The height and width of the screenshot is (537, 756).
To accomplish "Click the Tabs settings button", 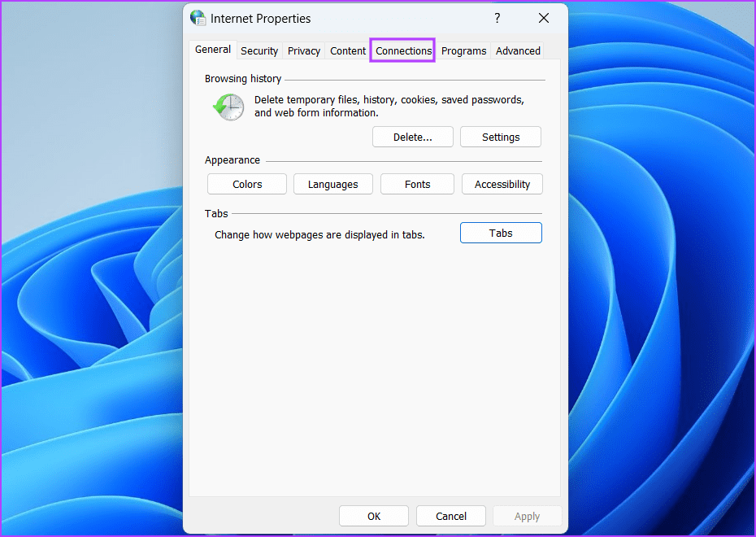I will pyautogui.click(x=501, y=233).
